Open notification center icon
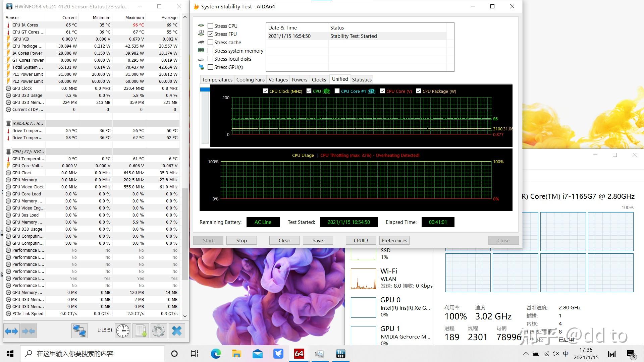 (x=631, y=354)
